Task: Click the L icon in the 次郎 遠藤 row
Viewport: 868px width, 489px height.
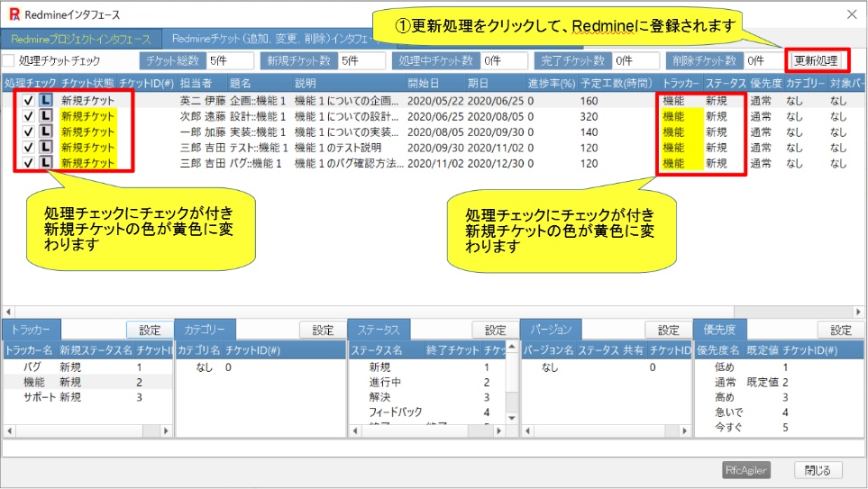Action: (45, 116)
